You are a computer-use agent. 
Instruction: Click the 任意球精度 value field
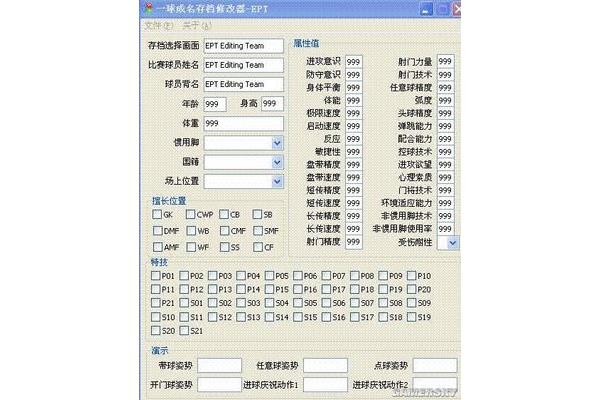445,88
